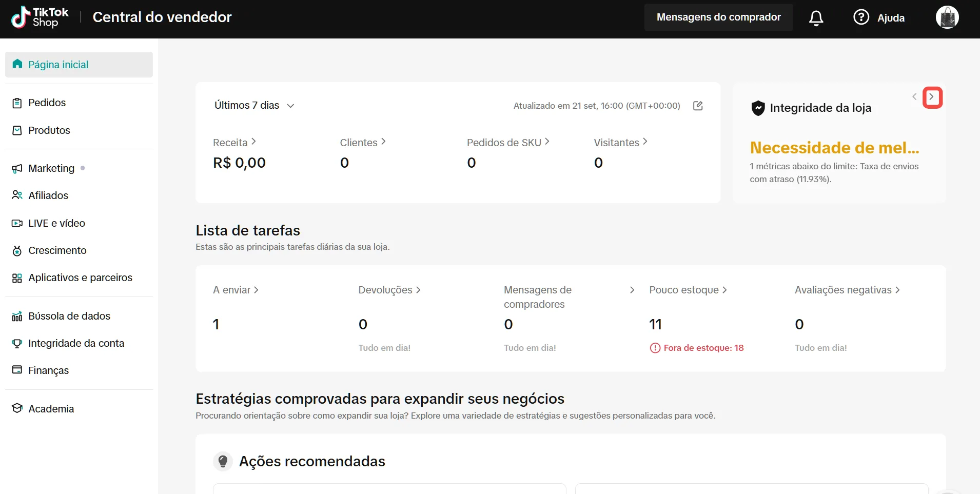This screenshot has width=980, height=494.
Task: Go to next store health card
Action: [932, 97]
